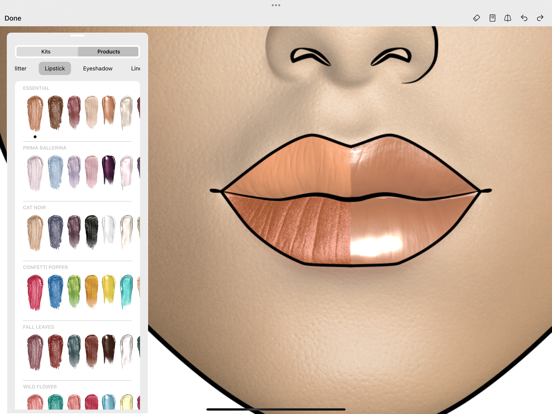Pick the mauve Essential lipstick swatch

(x=74, y=112)
